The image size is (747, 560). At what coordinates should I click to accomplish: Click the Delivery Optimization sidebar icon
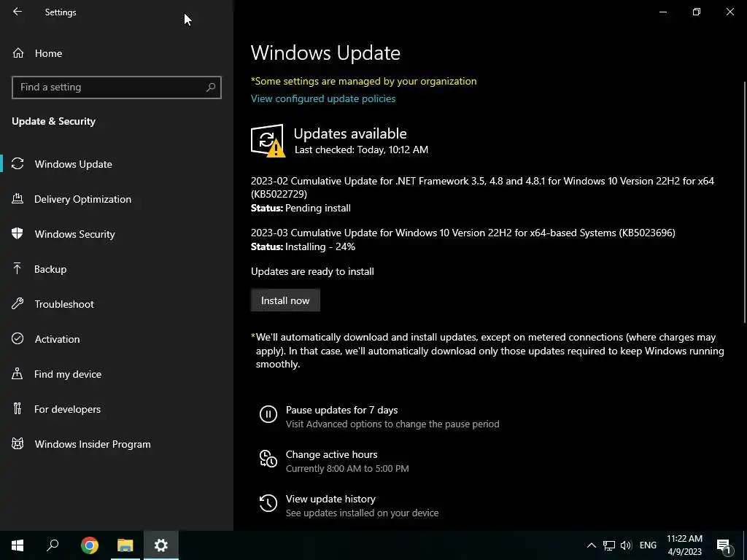pos(18,199)
